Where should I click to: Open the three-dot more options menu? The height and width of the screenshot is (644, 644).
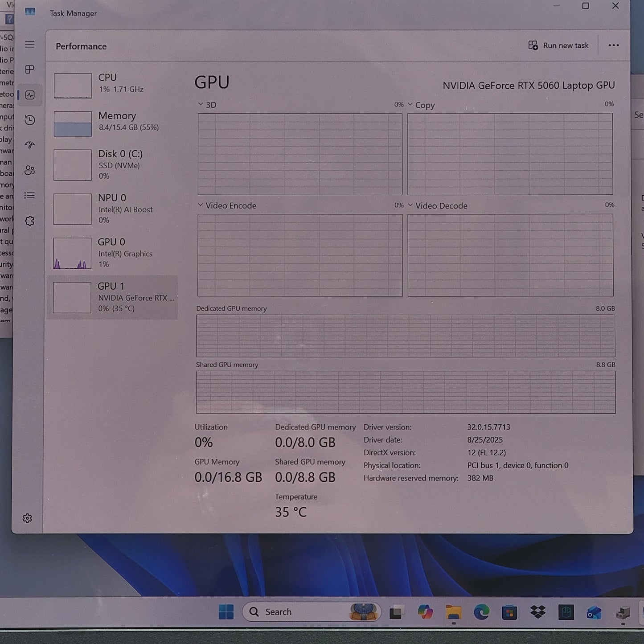[x=614, y=45]
